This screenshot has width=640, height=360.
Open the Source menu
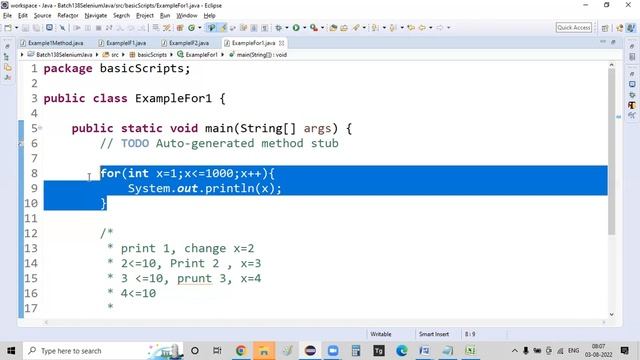pyautogui.click(x=42, y=16)
